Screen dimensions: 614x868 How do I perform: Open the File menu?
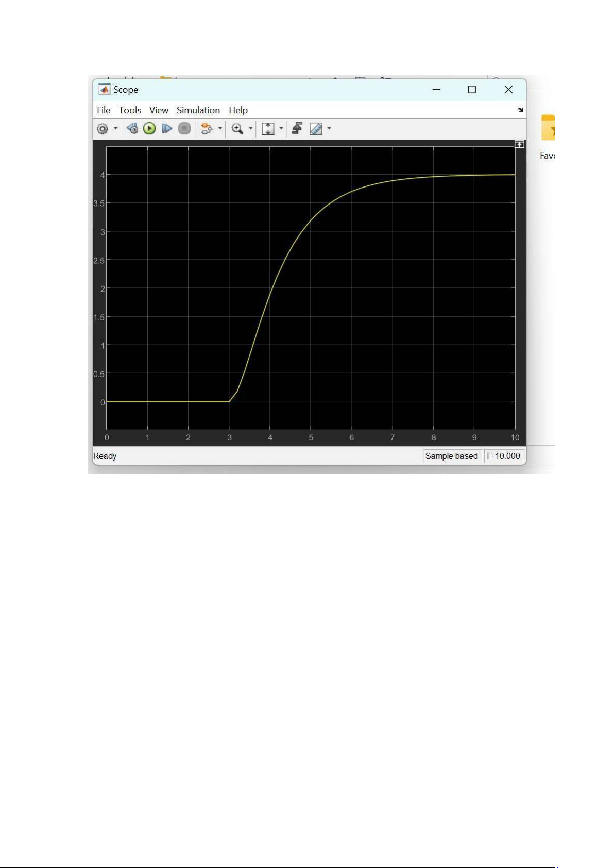pyautogui.click(x=104, y=110)
